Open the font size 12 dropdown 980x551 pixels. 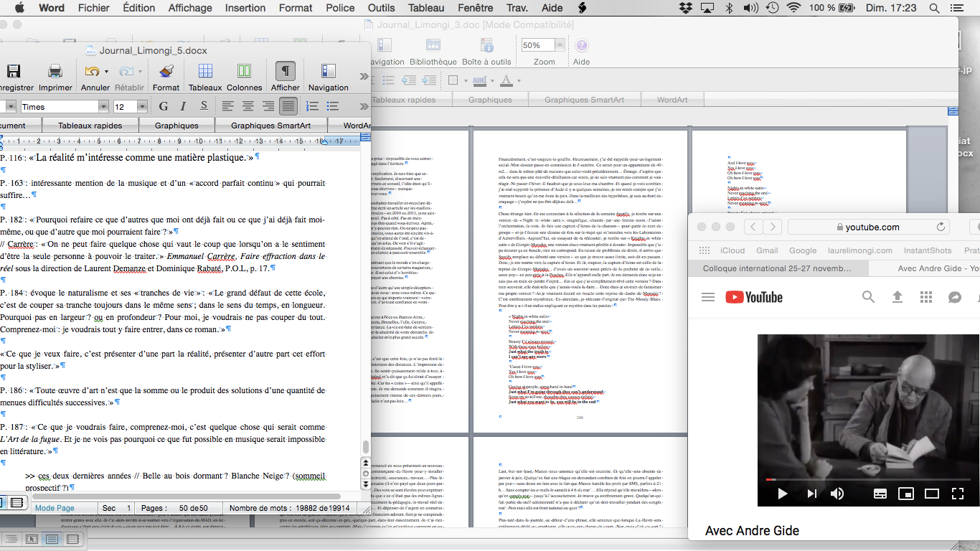[x=141, y=107]
